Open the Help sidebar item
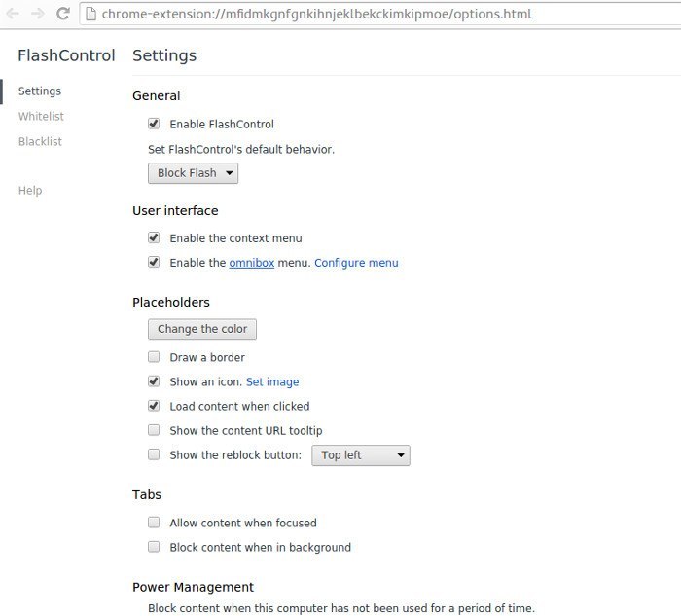681x616 pixels. [30, 191]
